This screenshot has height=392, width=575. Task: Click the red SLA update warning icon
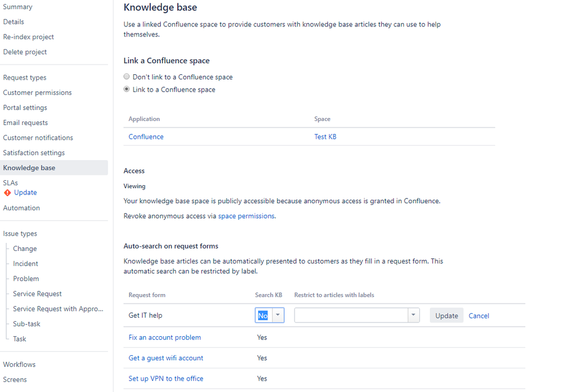7,193
